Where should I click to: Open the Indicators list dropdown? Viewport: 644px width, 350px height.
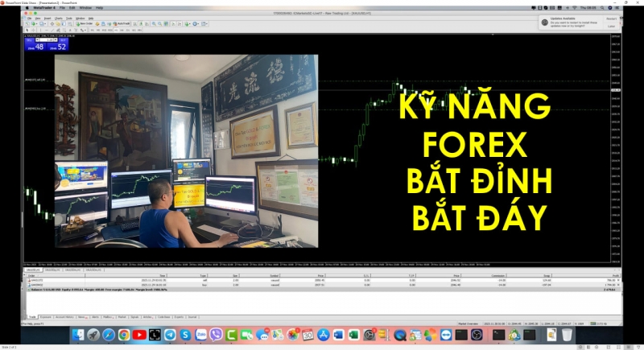[x=188, y=24]
